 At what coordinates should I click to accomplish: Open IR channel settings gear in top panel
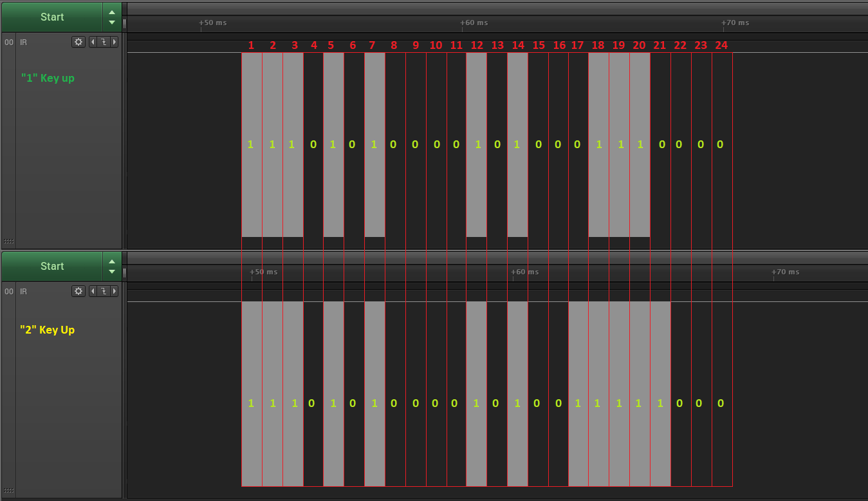coord(78,42)
